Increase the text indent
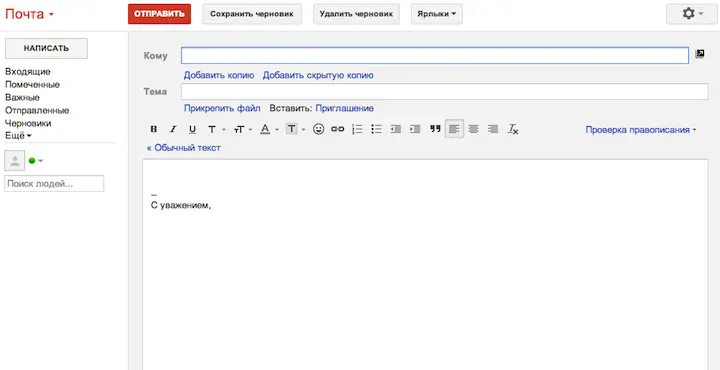 coord(415,129)
